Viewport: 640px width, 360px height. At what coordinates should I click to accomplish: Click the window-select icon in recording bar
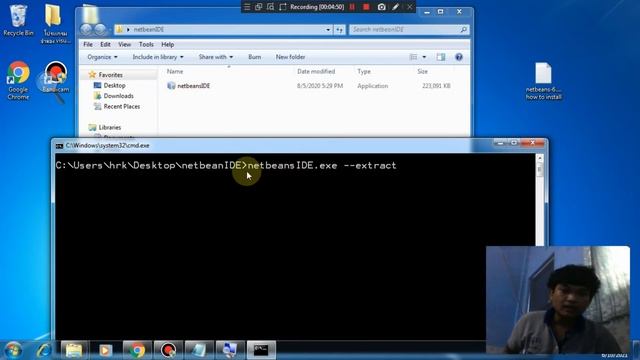point(258,7)
